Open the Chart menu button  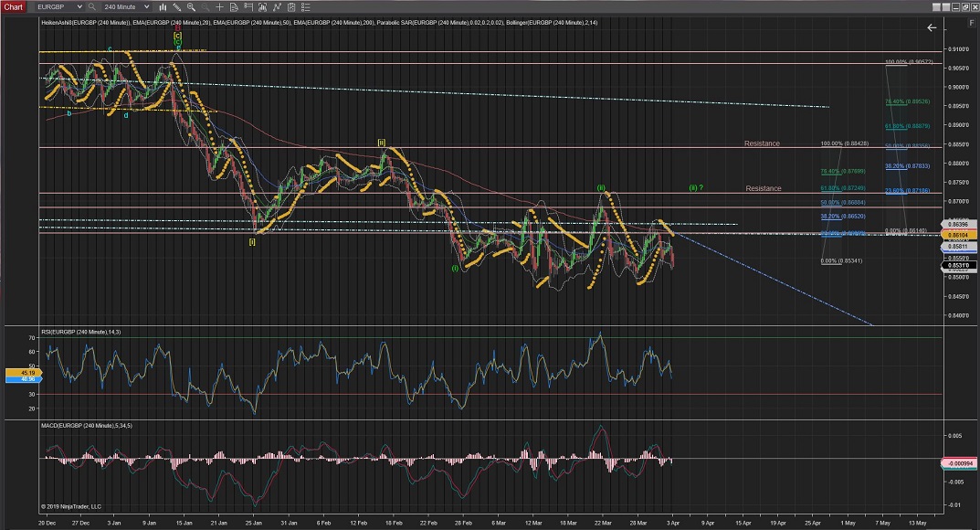pyautogui.click(x=13, y=7)
